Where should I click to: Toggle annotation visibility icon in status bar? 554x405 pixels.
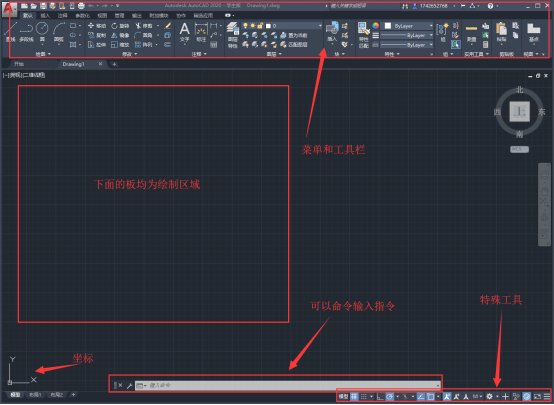pyautogui.click(x=447, y=397)
